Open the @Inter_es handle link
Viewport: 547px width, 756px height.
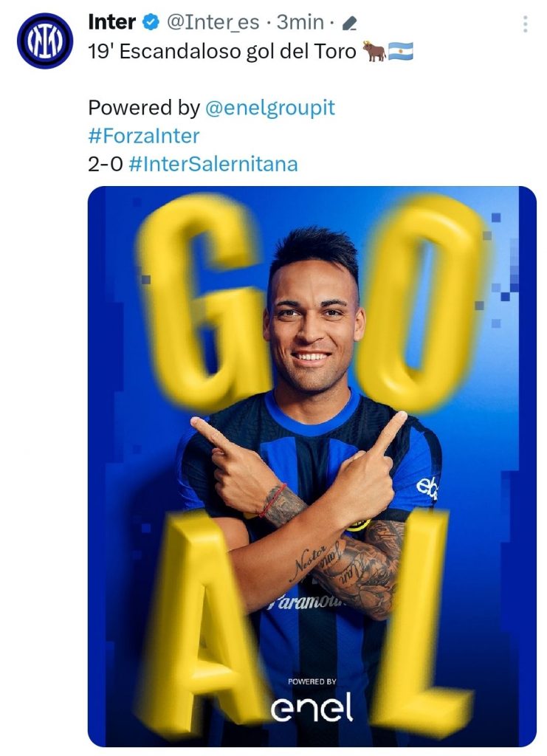pos(213,23)
